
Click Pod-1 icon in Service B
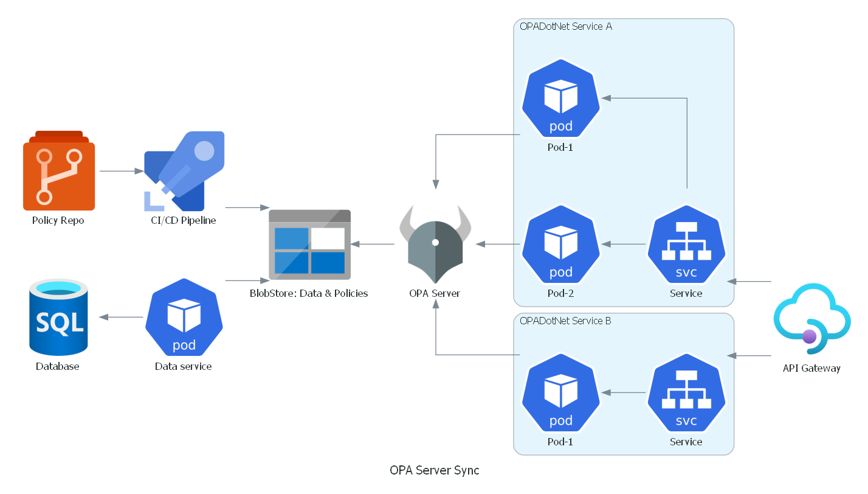(561, 392)
